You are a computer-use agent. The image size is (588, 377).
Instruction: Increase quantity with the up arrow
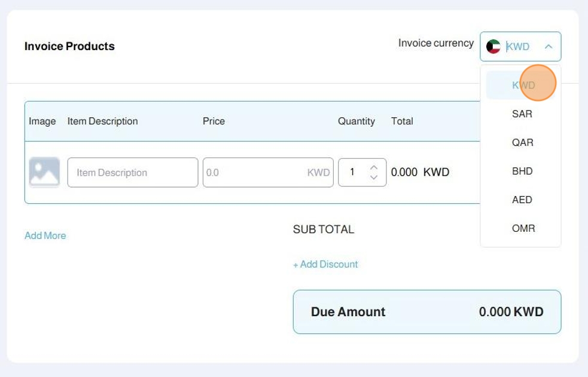pyautogui.click(x=374, y=168)
